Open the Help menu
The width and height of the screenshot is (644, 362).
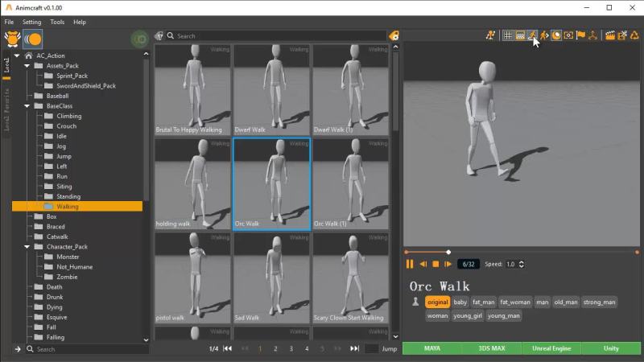[80, 23]
